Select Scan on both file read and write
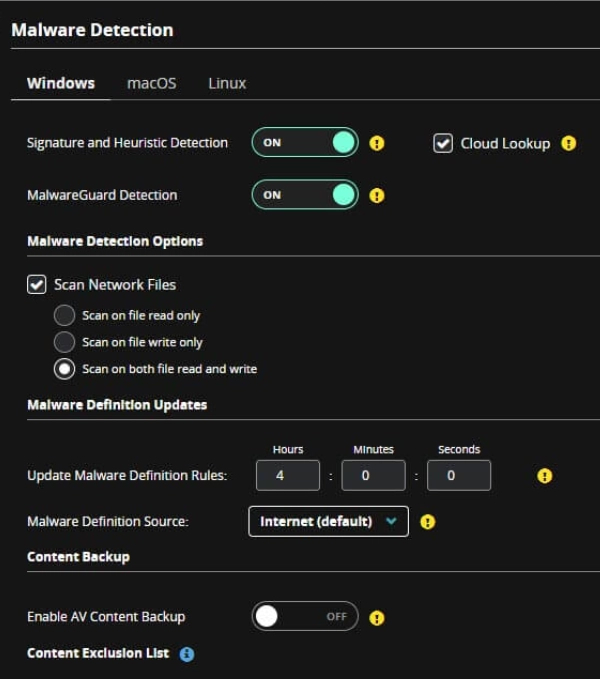600x679 pixels. [65, 369]
